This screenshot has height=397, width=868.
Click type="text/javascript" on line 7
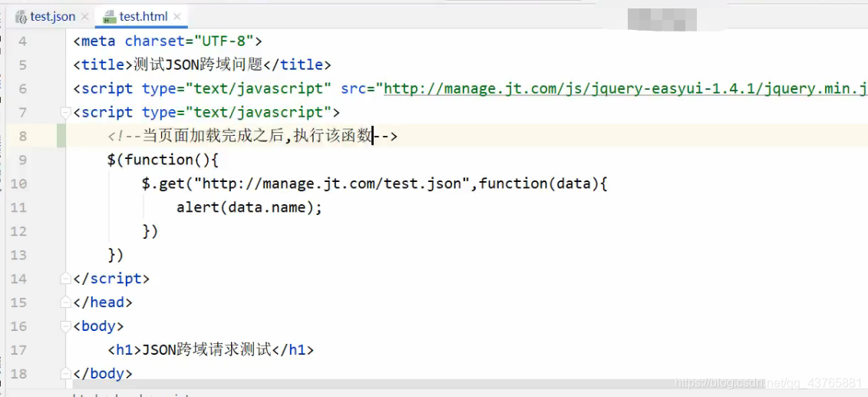[x=236, y=112]
